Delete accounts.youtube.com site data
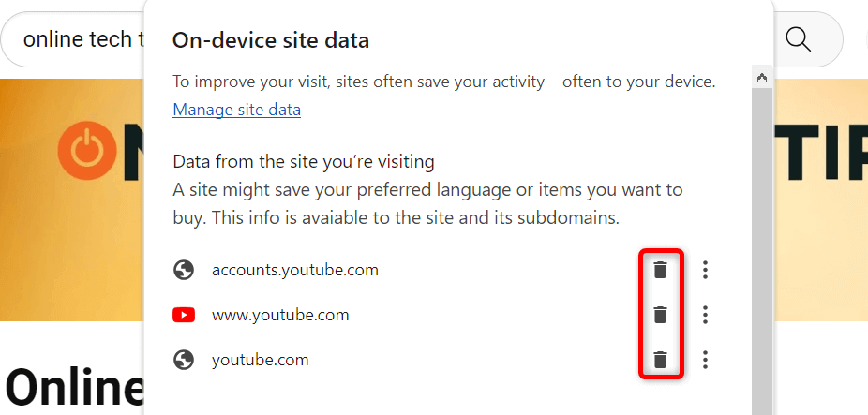 pyautogui.click(x=661, y=270)
